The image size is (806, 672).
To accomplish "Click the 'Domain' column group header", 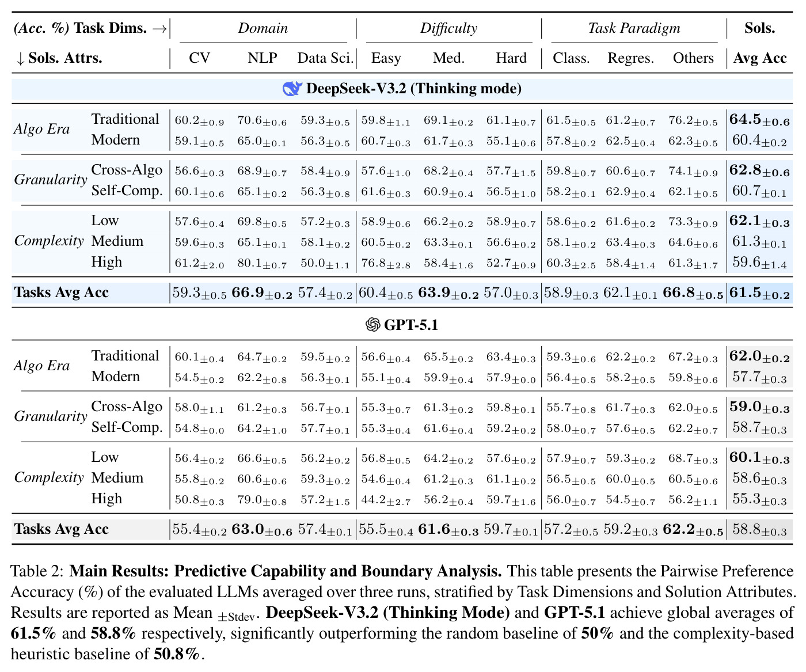I will [263, 28].
